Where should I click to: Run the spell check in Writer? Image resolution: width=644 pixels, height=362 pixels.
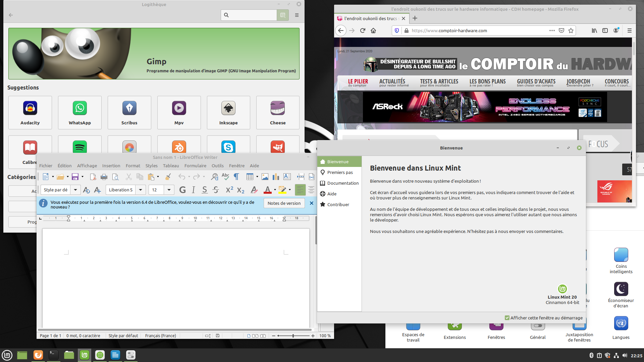pos(225,177)
